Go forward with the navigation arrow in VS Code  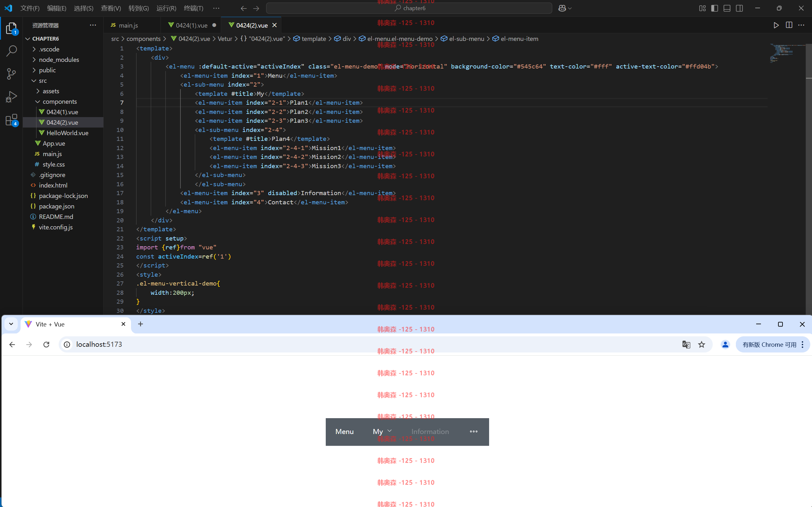pyautogui.click(x=256, y=8)
